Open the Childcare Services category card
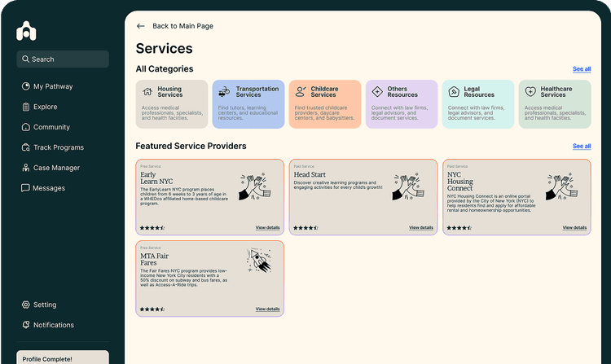Screen dimensions: 611x364 click(x=325, y=104)
